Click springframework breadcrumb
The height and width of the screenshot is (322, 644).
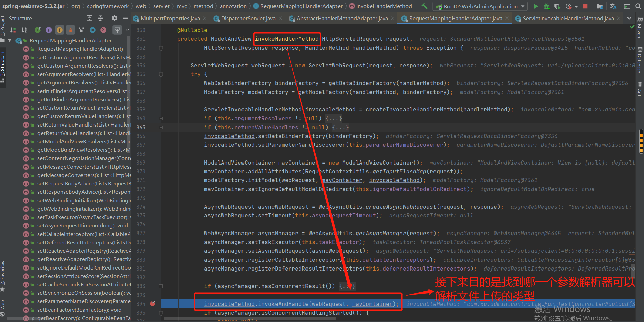point(108,6)
